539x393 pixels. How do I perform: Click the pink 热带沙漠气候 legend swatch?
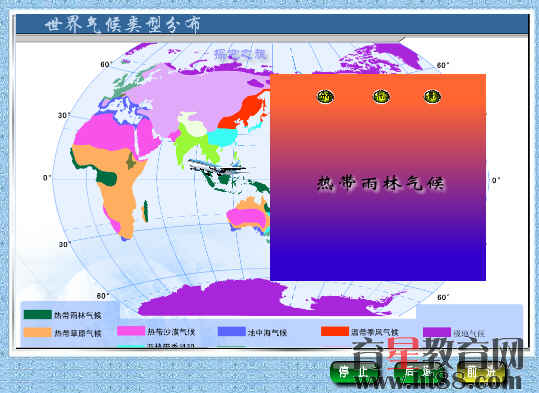(x=131, y=331)
